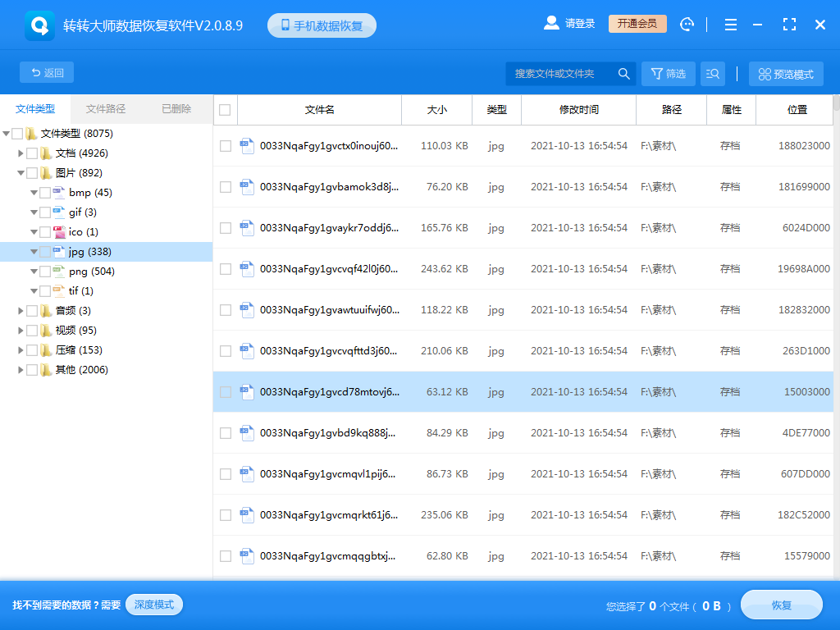
Task: Click the 恢复 recover button
Action: pyautogui.click(x=782, y=605)
